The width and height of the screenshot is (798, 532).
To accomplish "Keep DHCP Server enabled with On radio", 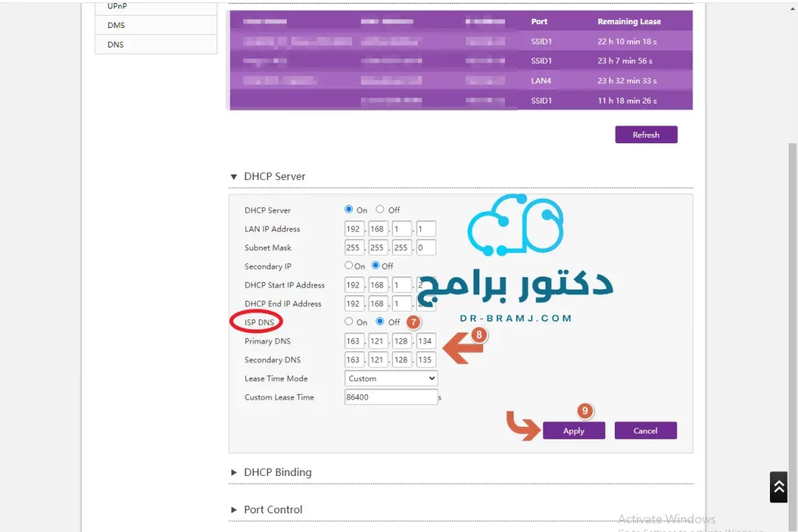I will point(349,210).
